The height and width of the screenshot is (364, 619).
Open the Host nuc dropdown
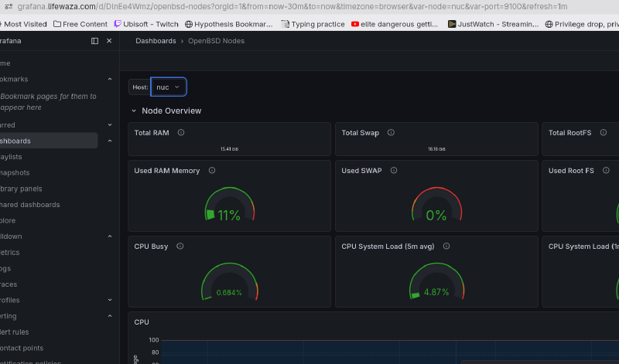tap(169, 87)
